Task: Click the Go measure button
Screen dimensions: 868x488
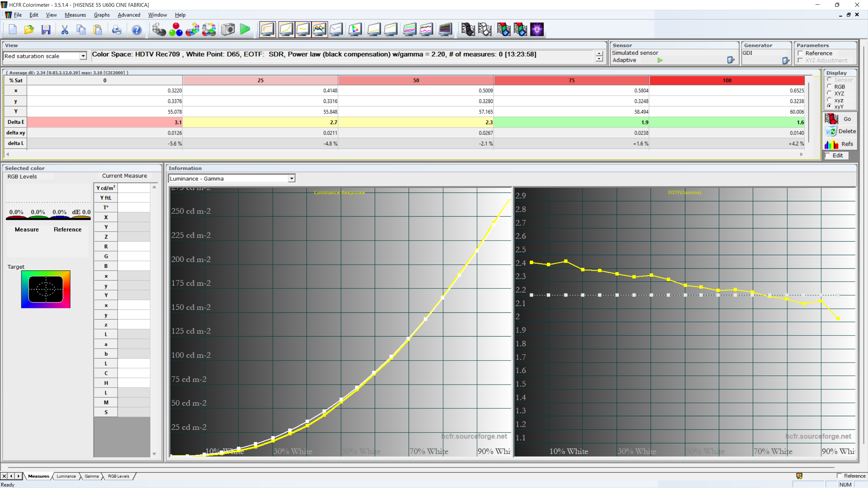Action: (x=840, y=119)
